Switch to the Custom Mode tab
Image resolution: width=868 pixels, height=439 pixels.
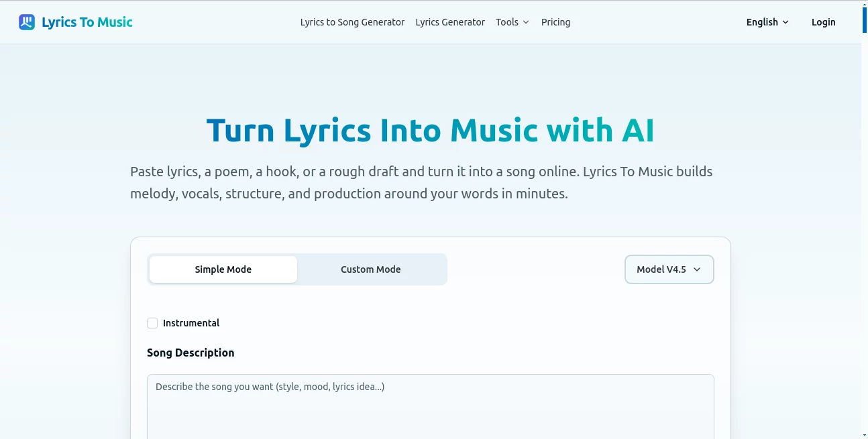371,269
